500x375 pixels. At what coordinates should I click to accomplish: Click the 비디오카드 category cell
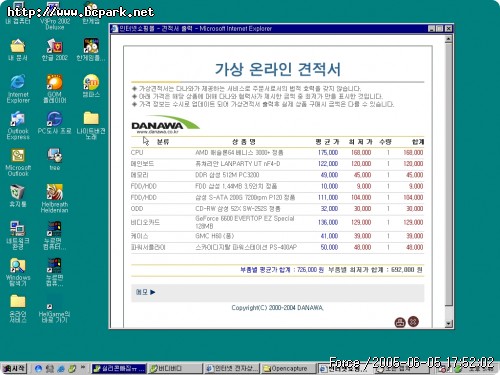(145, 222)
